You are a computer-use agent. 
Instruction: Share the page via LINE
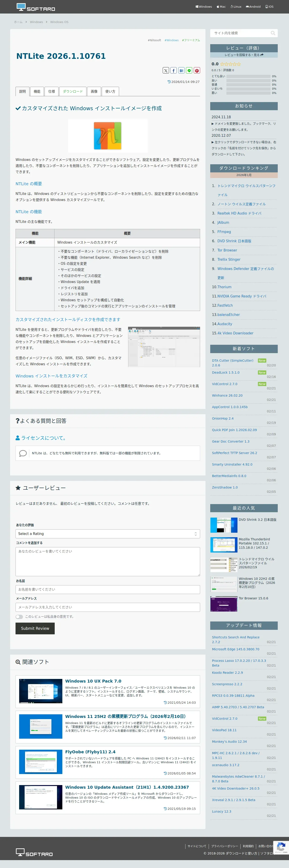pos(189,71)
